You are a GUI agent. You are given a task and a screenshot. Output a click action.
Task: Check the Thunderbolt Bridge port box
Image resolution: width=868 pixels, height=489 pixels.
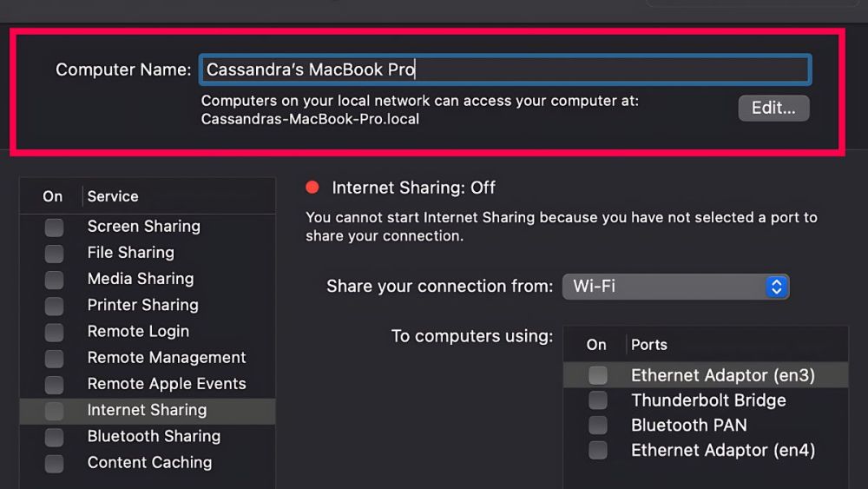pyautogui.click(x=597, y=400)
